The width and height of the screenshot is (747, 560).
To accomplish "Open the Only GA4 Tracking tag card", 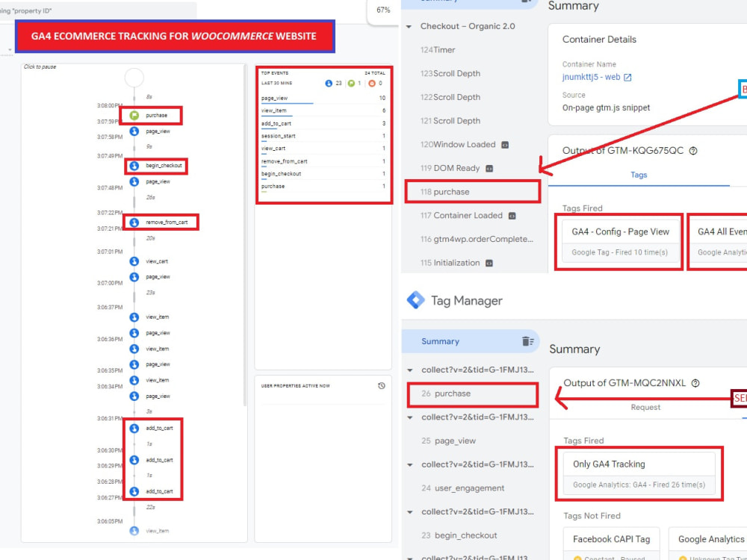I will [639, 474].
